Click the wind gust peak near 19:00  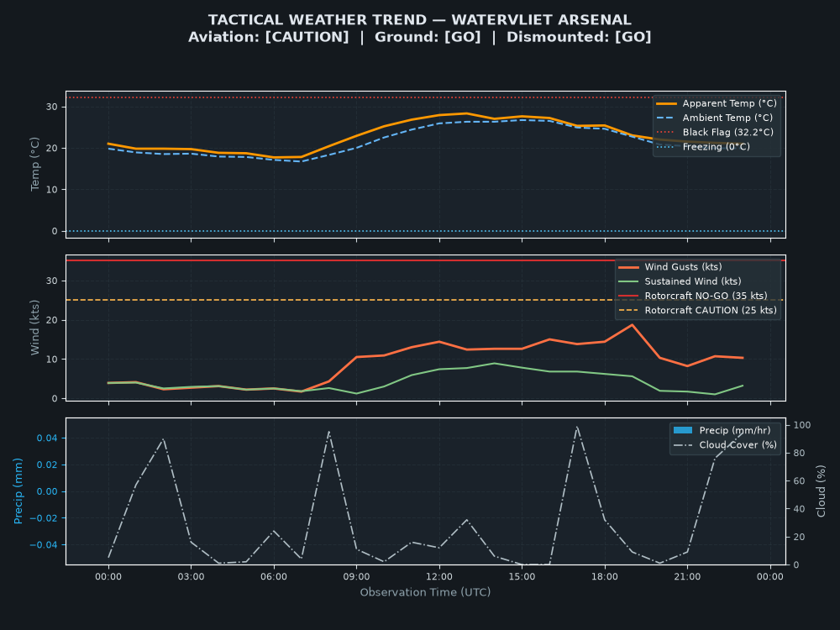[633, 324]
